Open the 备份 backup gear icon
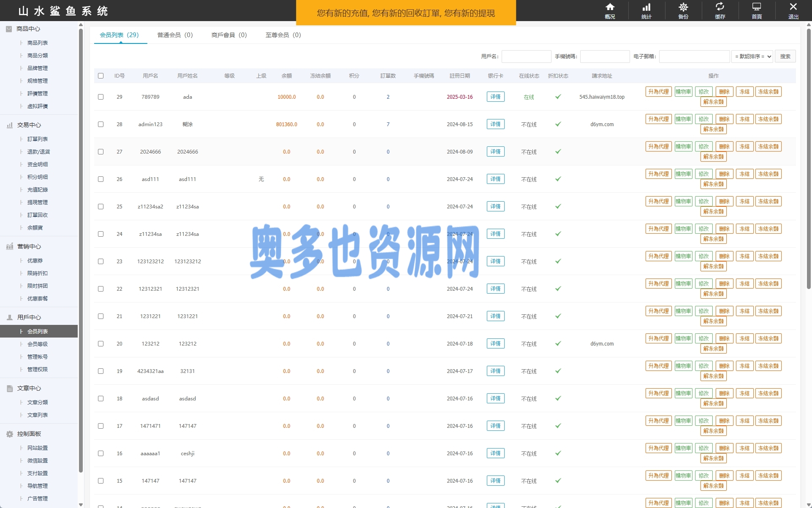Viewport: 812px width, 508px height. coord(683,8)
